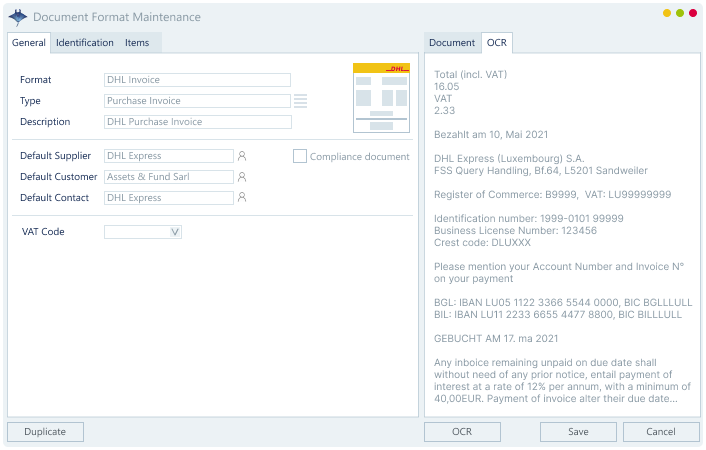Screen dimensions: 706x450
Task: Click the 'Bezahlt am 10, Mai 2021' line
Action: tap(491, 134)
